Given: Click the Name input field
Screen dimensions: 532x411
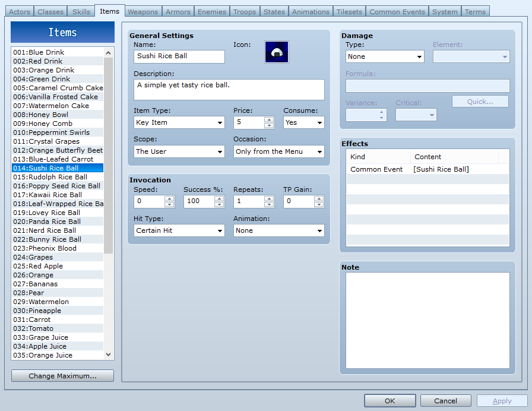Looking at the screenshot, I should point(179,56).
